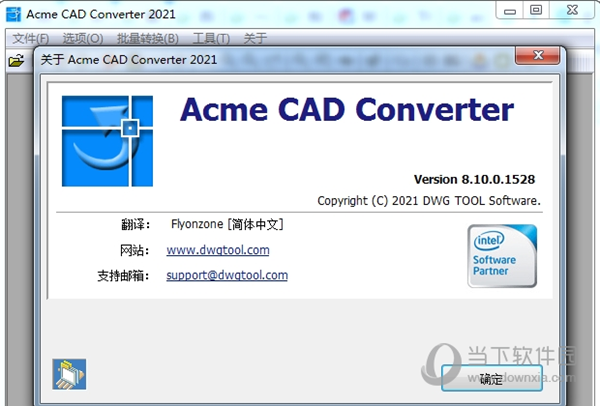The width and height of the screenshot is (600, 406).
Task: Click the 关于 Acme CAD Converter 2021 dialog title
Action: (x=129, y=60)
